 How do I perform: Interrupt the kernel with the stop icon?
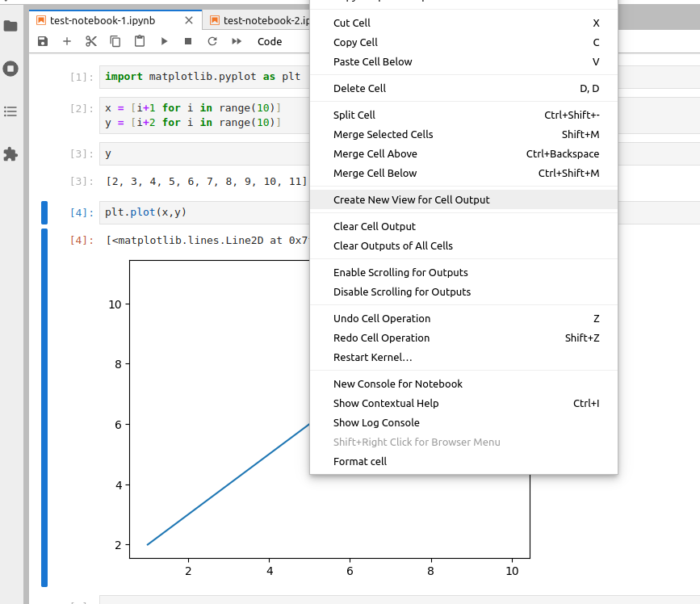click(x=188, y=41)
